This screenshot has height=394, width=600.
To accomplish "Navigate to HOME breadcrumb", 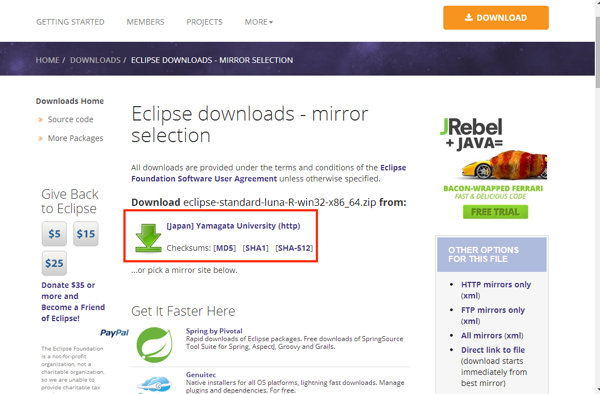I will [47, 60].
